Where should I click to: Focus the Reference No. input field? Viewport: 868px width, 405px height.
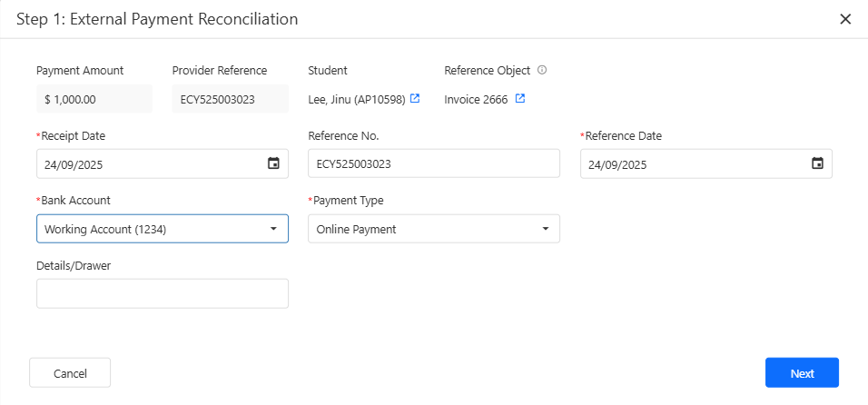[433, 164]
